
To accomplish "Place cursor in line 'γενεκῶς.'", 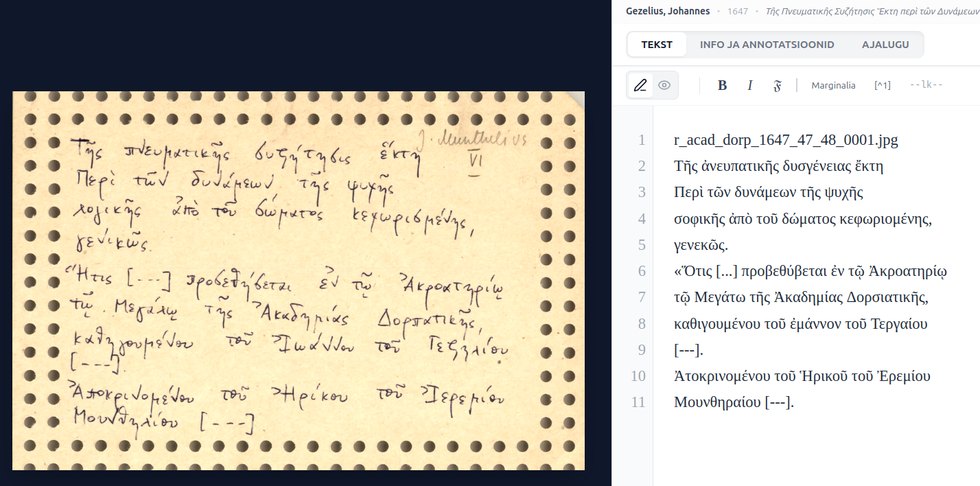I will tap(701, 245).
